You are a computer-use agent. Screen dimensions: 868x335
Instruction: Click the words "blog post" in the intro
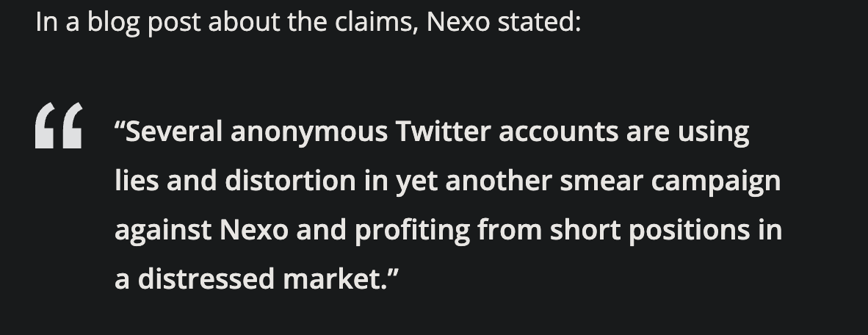pyautogui.click(x=143, y=21)
